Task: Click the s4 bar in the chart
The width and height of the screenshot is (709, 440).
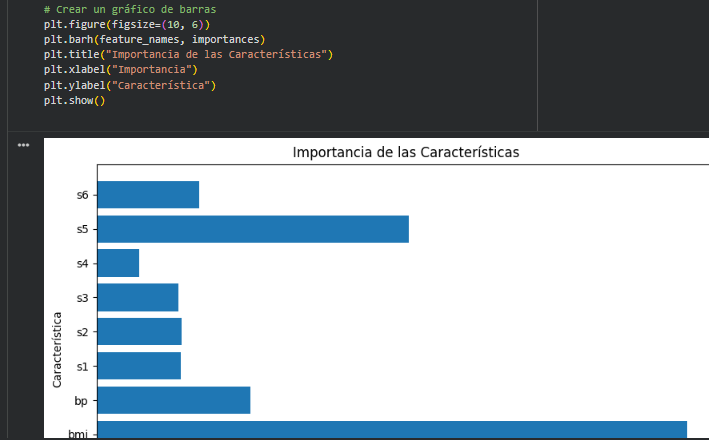Action: coord(118,263)
